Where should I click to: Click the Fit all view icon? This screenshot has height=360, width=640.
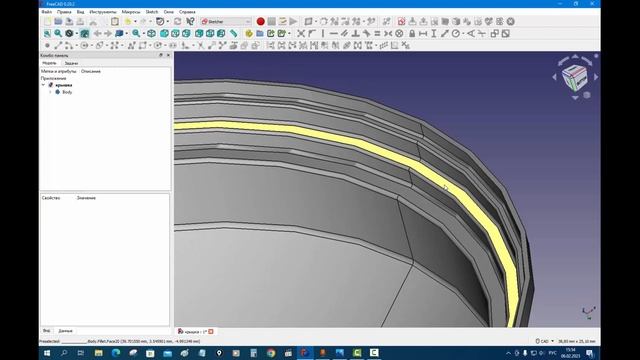(x=47, y=33)
